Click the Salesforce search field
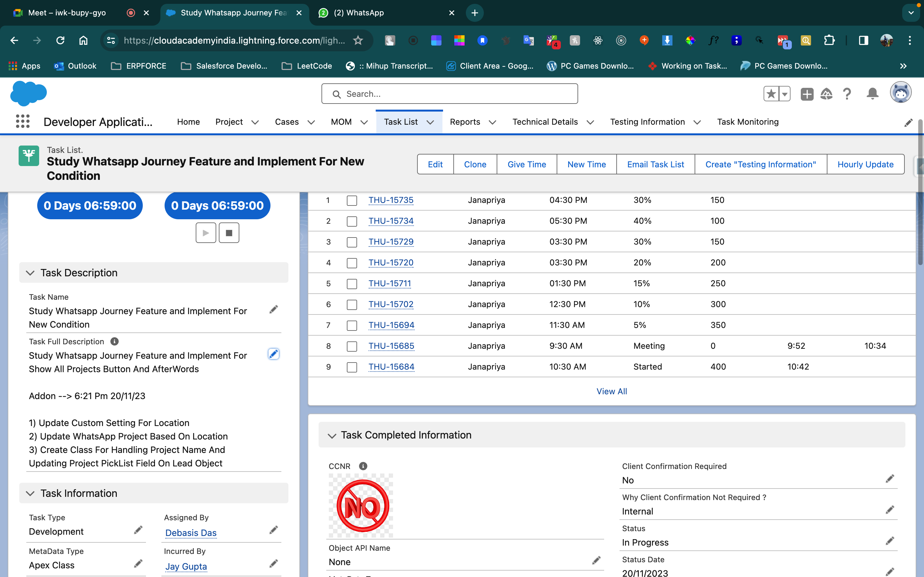924x577 pixels. point(449,94)
